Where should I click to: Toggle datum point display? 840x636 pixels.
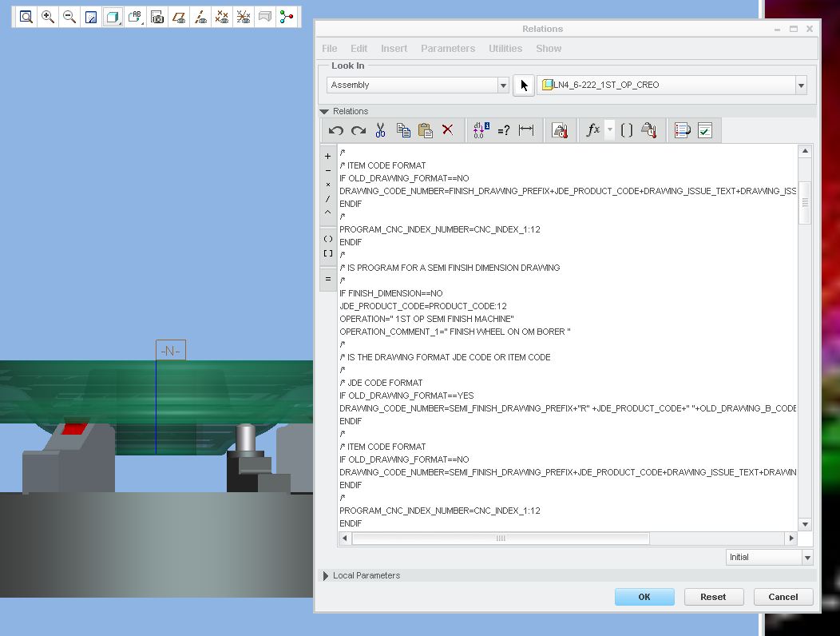(x=222, y=17)
